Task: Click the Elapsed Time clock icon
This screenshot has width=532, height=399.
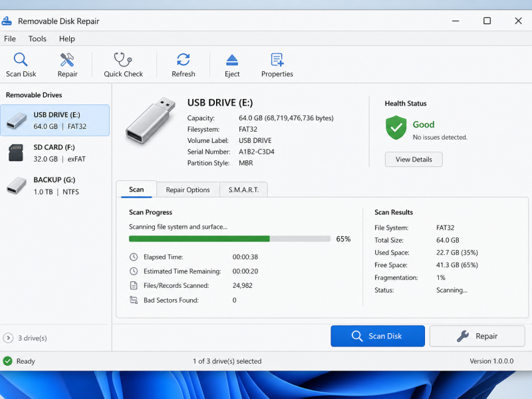Action: tap(134, 257)
